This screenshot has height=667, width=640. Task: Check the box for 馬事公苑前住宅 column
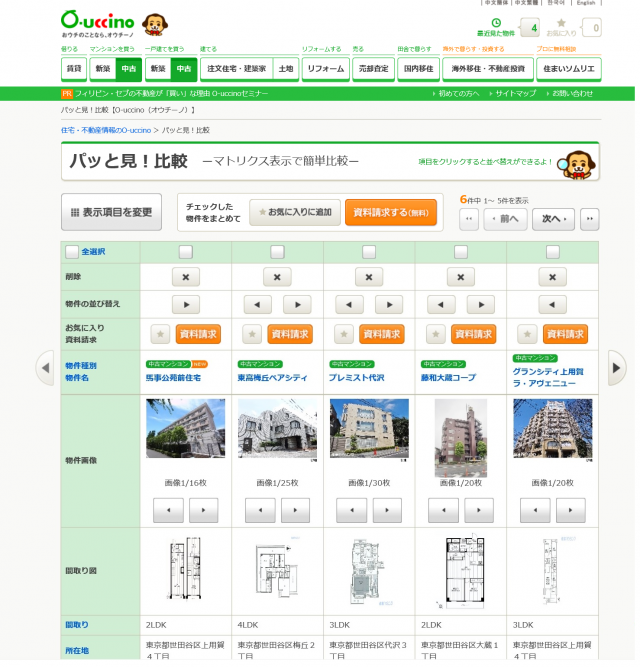pyautogui.click(x=187, y=254)
